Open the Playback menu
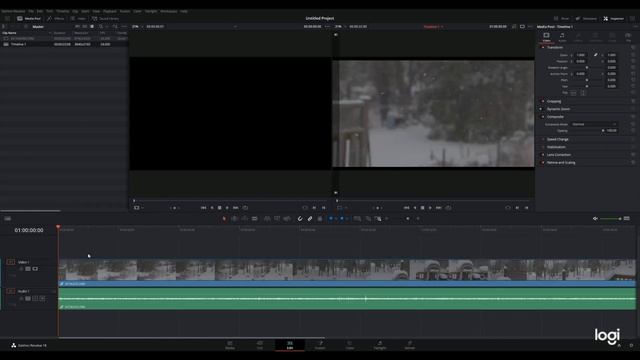This screenshot has width=640, height=360. click(110, 11)
